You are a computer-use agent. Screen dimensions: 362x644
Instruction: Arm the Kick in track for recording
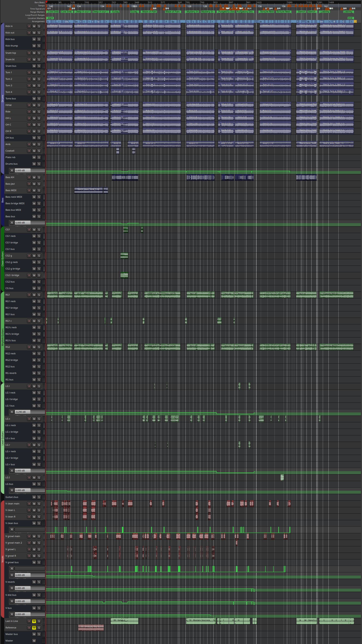29,26
